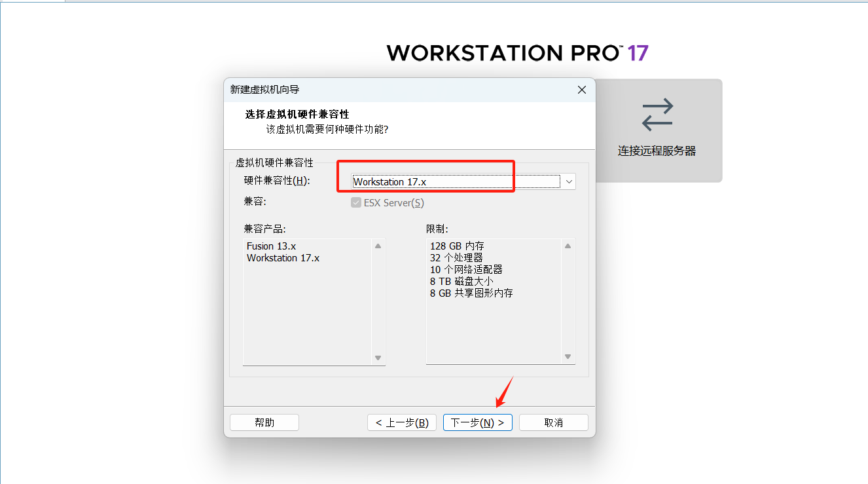This screenshot has width=868, height=484.
Task: Cancel the wizard with the 取消 button
Action: coord(554,422)
